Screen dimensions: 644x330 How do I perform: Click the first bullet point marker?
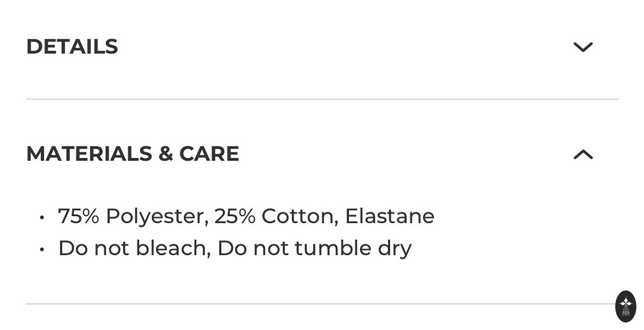42,217
